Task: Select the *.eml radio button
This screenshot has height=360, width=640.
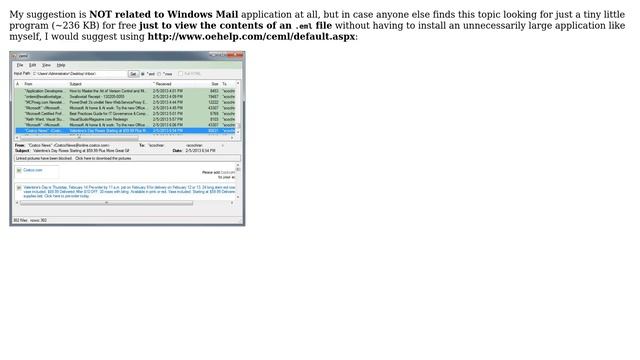Action: (x=143, y=74)
